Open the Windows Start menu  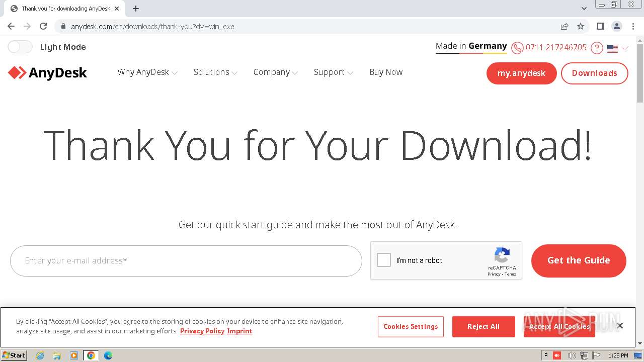(14, 355)
